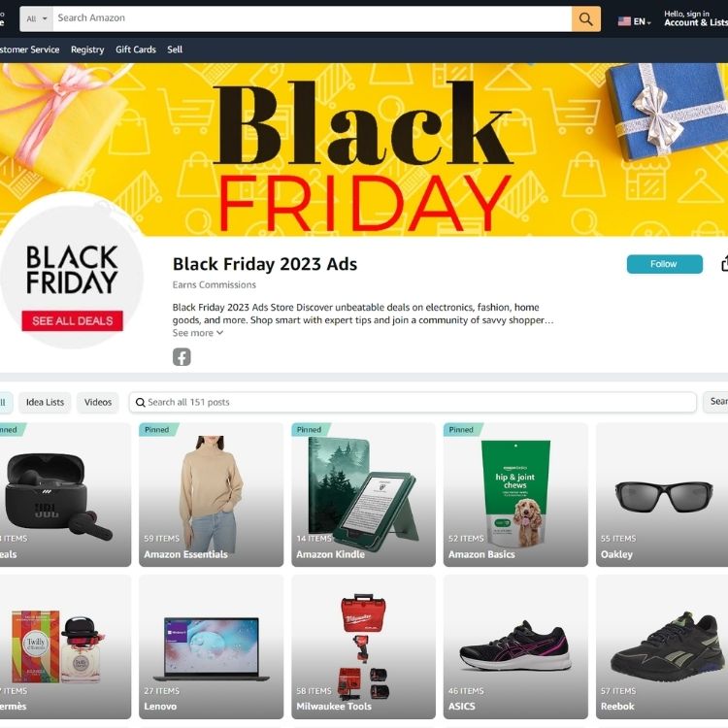Viewport: 728px width, 728px height.
Task: Open the Registry menu link
Action: click(x=87, y=50)
